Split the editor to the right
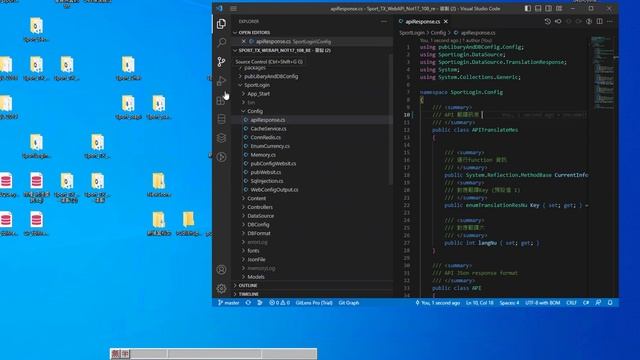 pos(600,21)
